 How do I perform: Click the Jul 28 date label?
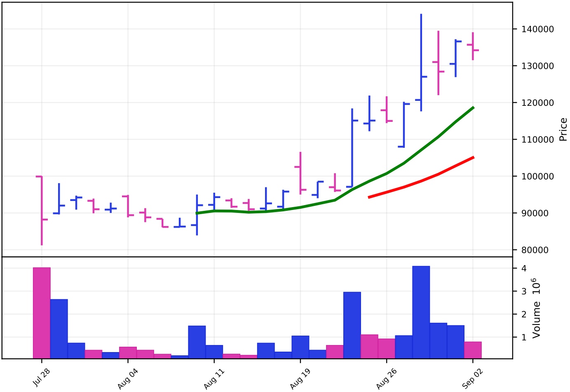point(41,377)
